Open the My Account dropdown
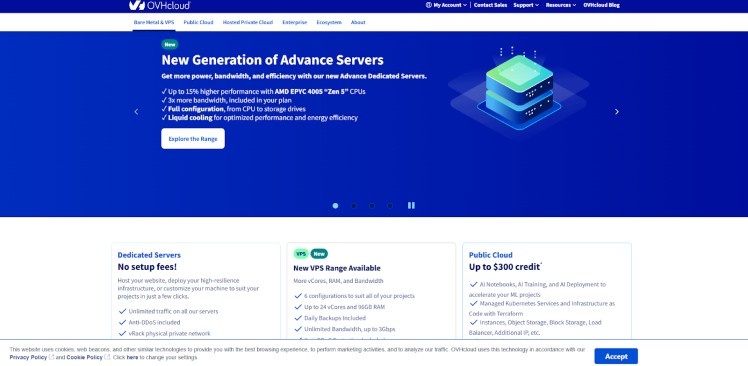748x366 pixels. coord(447,5)
